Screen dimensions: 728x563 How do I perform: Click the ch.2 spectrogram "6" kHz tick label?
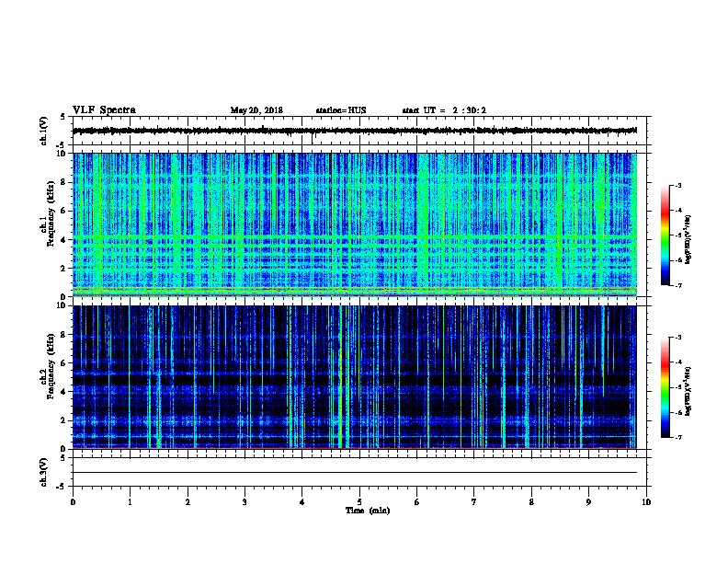pos(63,363)
